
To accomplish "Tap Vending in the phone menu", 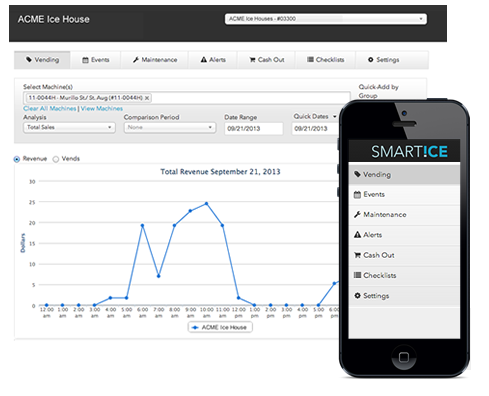I will 404,174.
